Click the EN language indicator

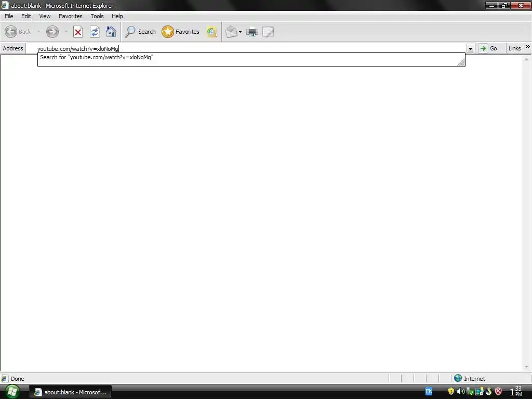point(429,392)
